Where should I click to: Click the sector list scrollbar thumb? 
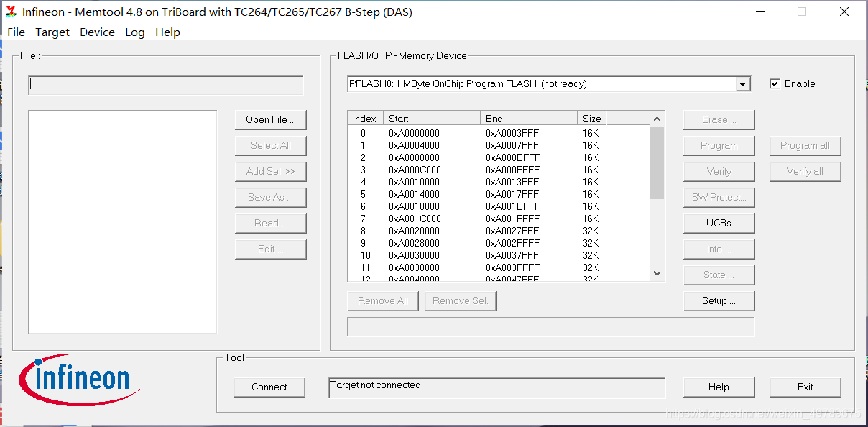[657, 162]
